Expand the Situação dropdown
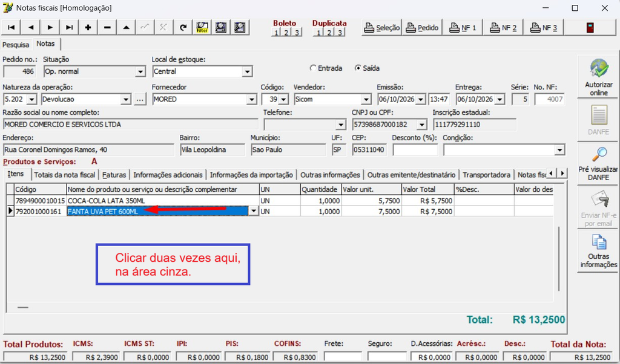 tap(140, 71)
